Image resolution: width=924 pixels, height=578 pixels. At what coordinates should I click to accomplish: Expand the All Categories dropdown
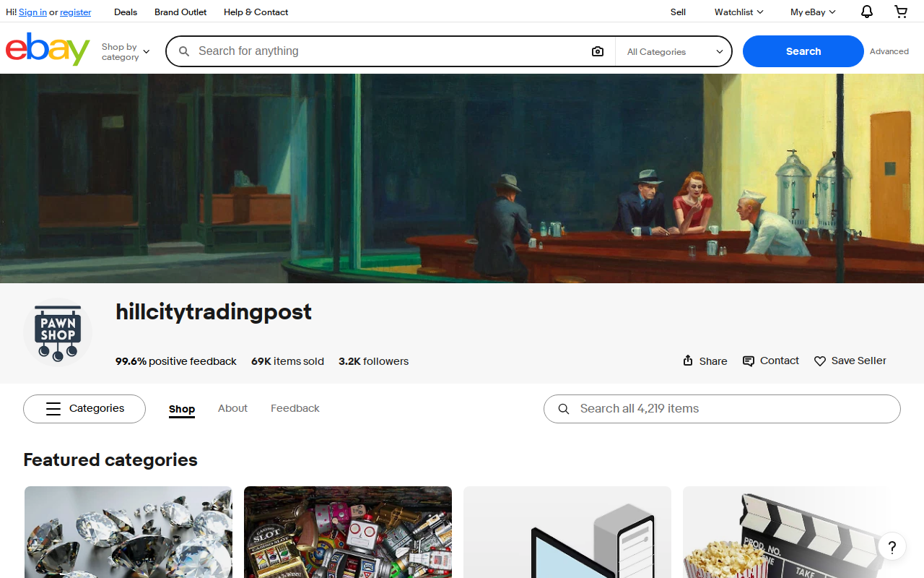[x=674, y=51]
